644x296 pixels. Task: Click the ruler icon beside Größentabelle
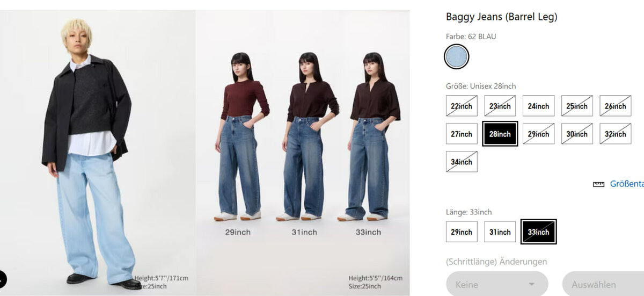tap(598, 184)
